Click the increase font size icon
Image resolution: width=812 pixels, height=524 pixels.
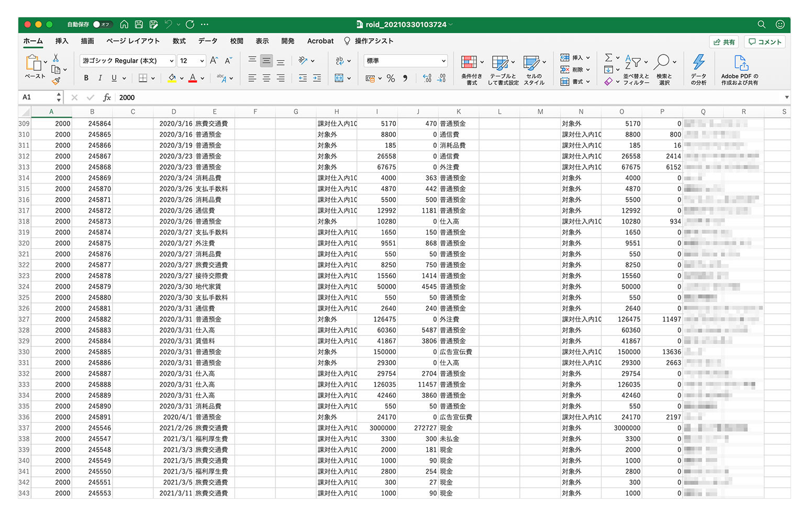tap(214, 61)
